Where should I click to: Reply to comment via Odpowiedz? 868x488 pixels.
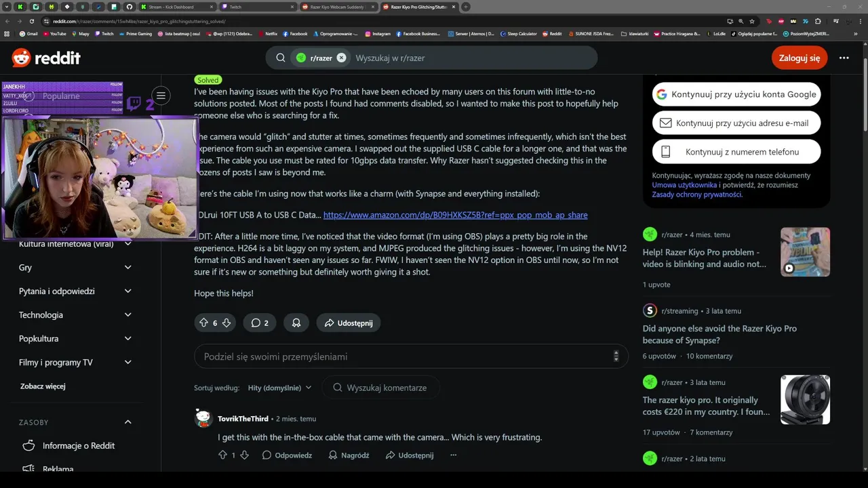(x=287, y=455)
